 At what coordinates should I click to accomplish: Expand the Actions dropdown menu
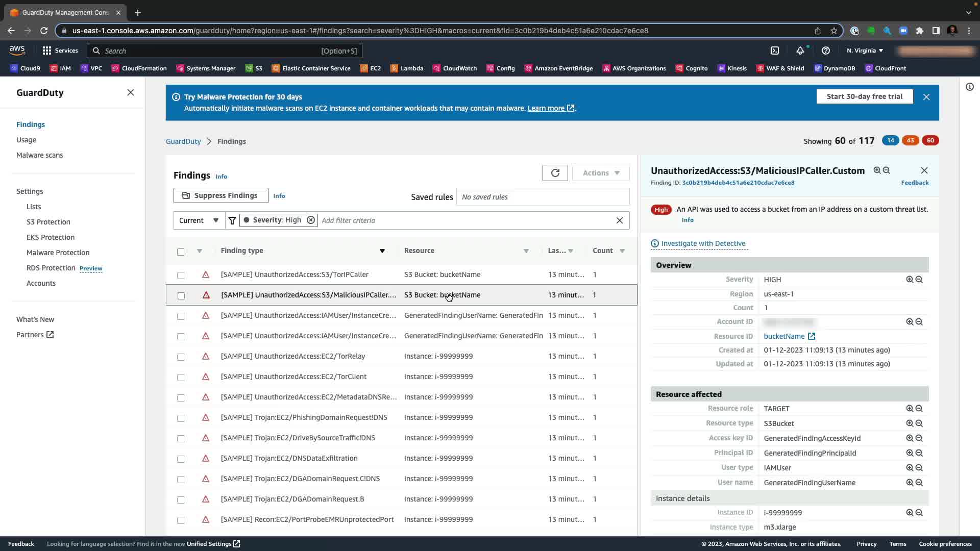click(601, 173)
